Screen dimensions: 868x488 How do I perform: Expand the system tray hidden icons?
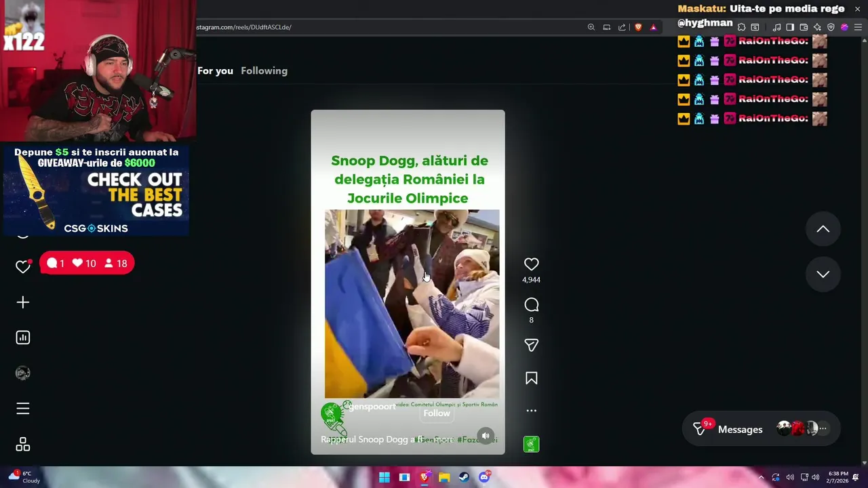[761, 477]
